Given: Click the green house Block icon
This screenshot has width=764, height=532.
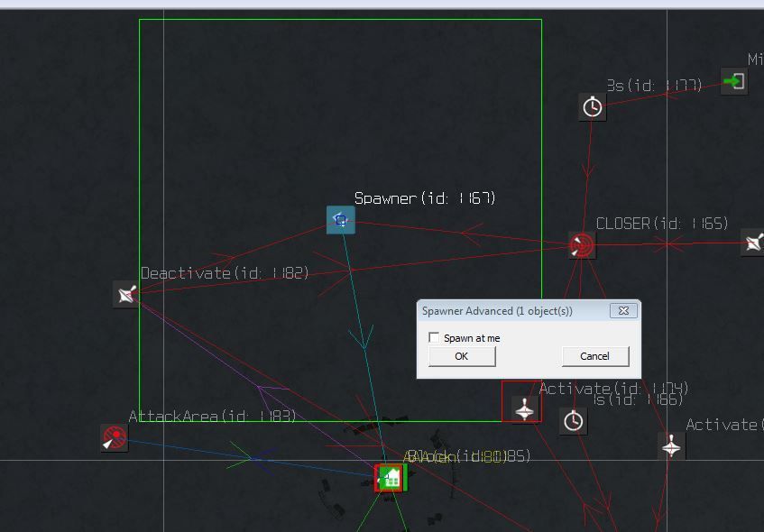Looking at the screenshot, I should click(x=390, y=477).
